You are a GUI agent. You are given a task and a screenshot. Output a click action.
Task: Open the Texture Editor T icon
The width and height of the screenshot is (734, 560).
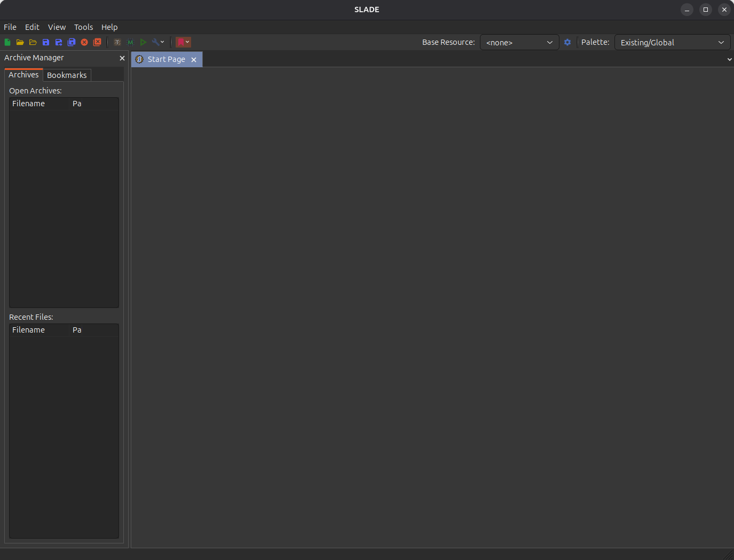point(117,42)
